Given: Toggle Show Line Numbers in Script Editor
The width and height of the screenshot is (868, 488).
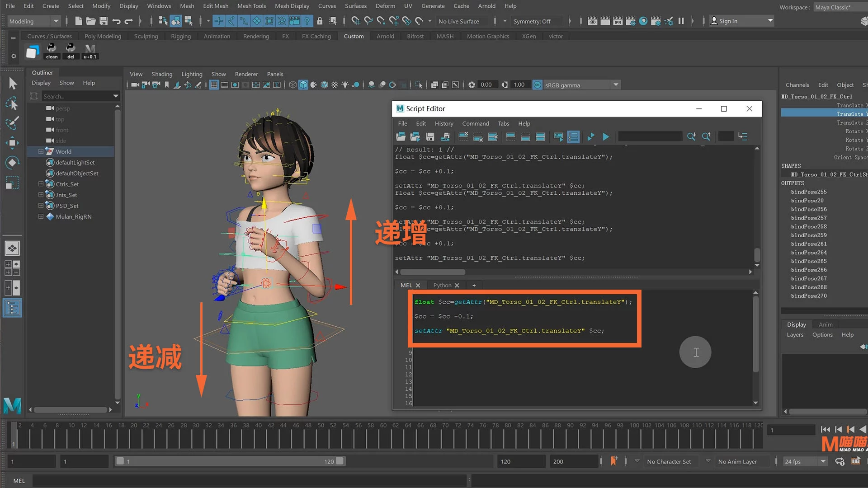Looking at the screenshot, I should (573, 136).
